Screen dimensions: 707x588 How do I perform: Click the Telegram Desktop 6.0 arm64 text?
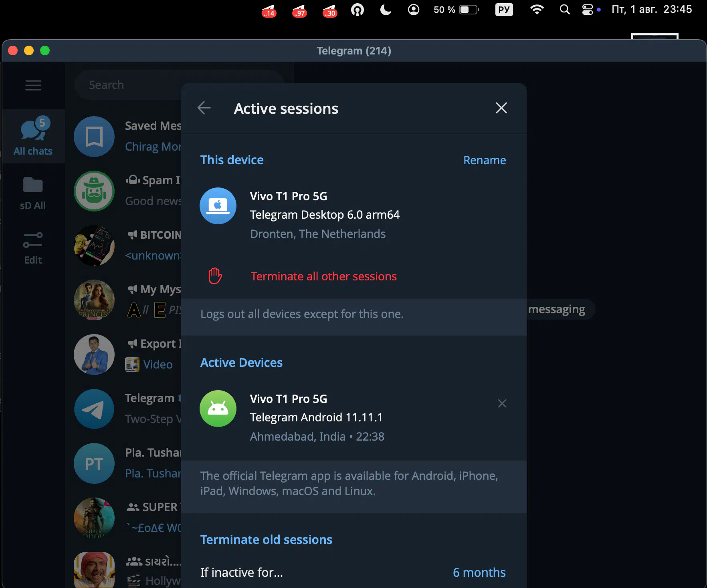(x=325, y=215)
